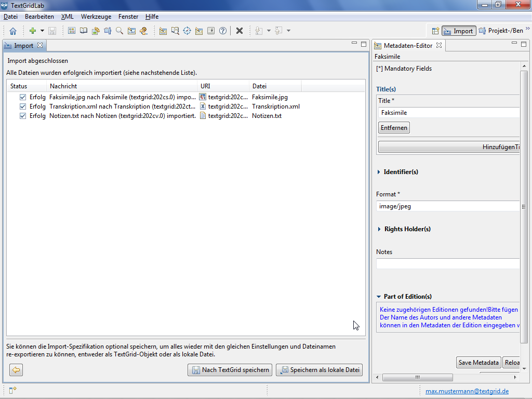Toggle the Notizen.txt row checkbox
This screenshot has height=399, width=532.
(22, 116)
